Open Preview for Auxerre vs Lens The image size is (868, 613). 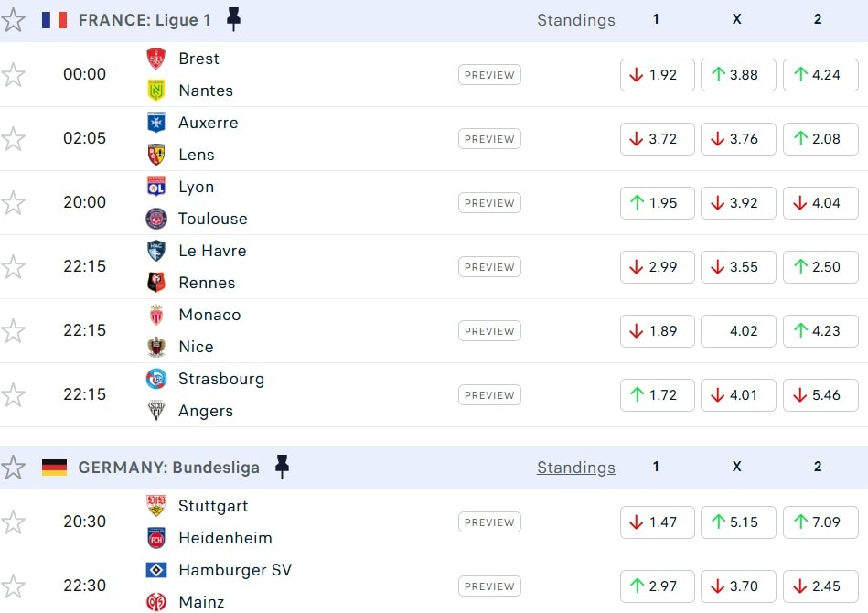click(x=489, y=139)
